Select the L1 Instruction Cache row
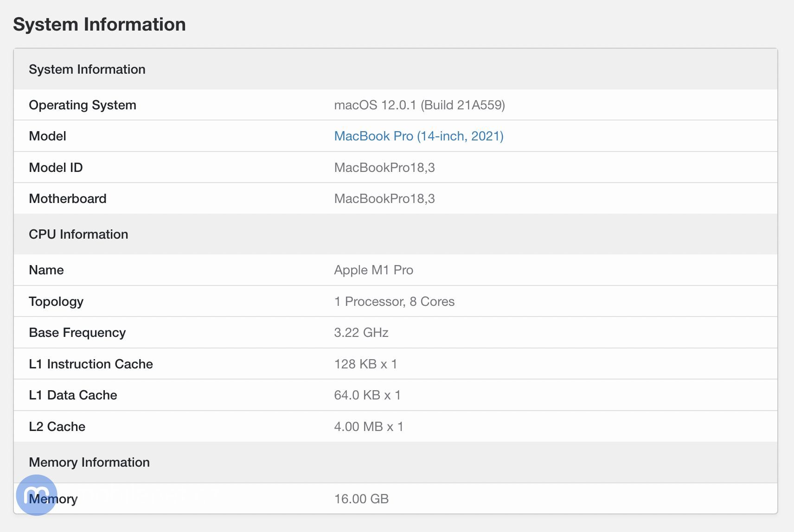The image size is (794, 532). click(91, 364)
